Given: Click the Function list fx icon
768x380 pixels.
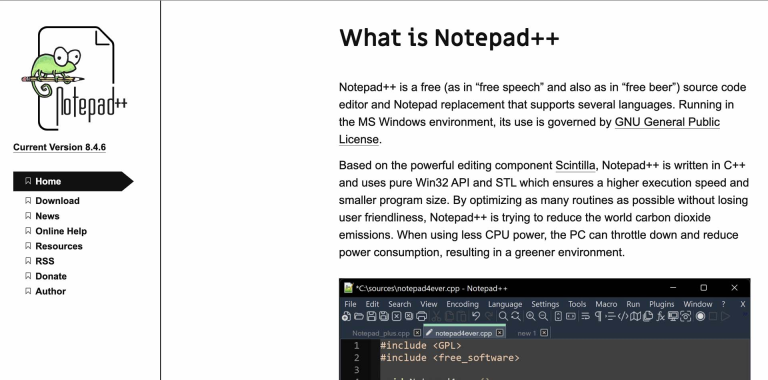Looking at the screenshot, I should pyautogui.click(x=660, y=317).
